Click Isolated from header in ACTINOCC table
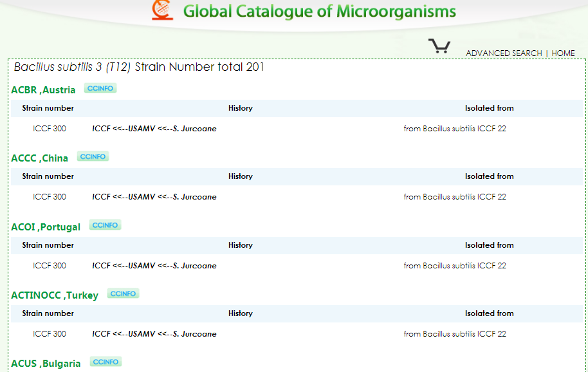Viewport: 588px width, 372px height. (490, 313)
